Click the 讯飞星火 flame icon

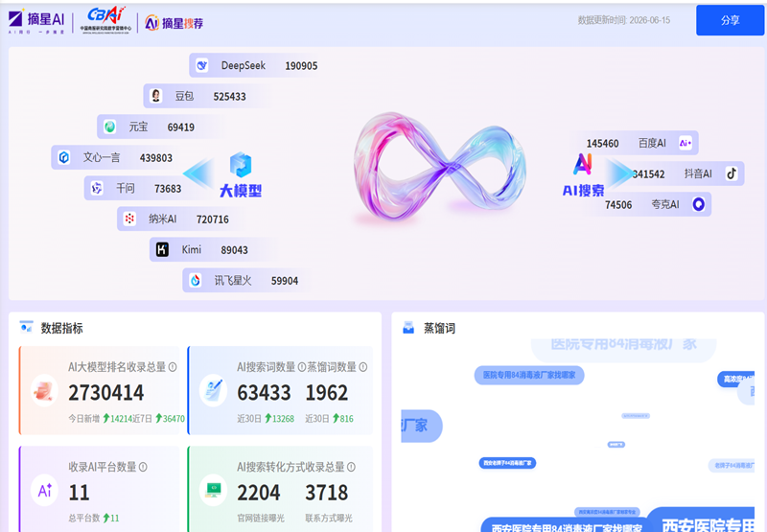(196, 280)
